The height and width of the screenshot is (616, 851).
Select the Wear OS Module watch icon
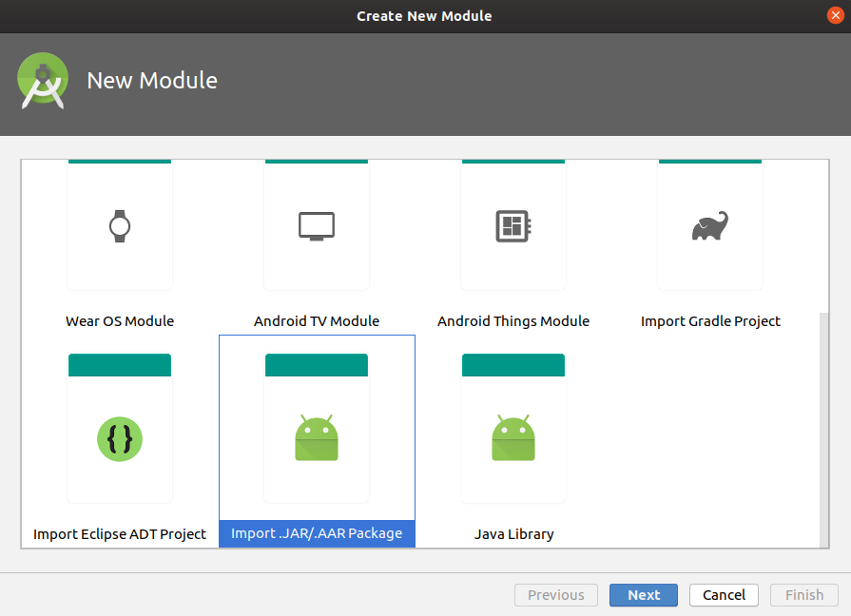[119, 225]
